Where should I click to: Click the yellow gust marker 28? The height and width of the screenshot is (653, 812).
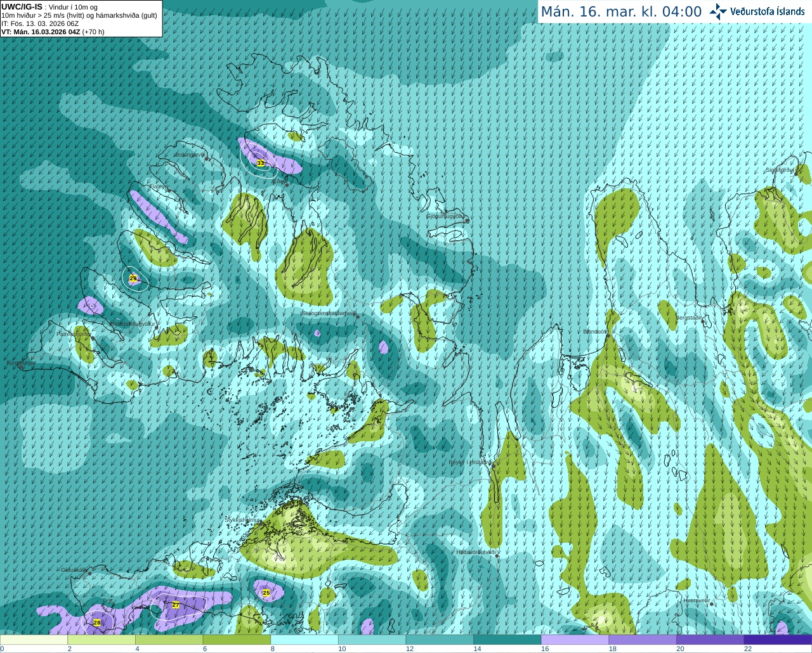click(97, 623)
